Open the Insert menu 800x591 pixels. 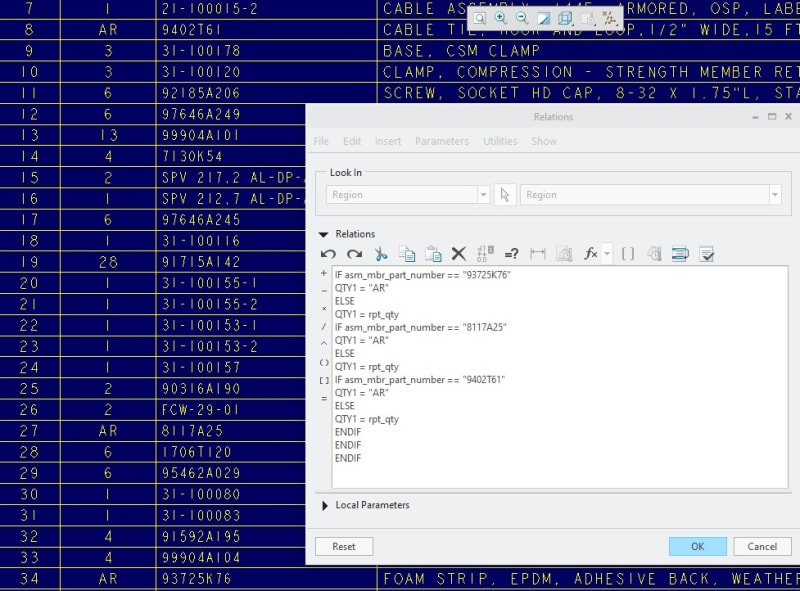point(388,141)
